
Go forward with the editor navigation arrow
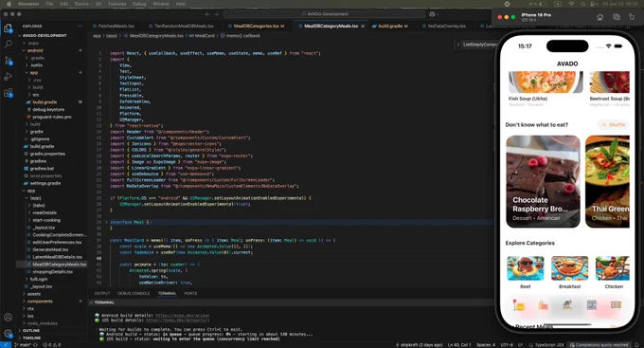[217, 14]
